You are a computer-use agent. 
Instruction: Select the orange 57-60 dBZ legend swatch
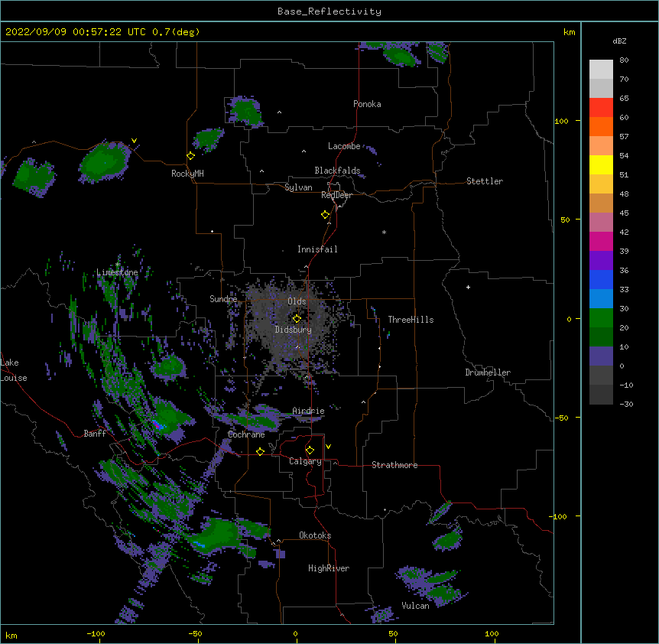[601, 126]
